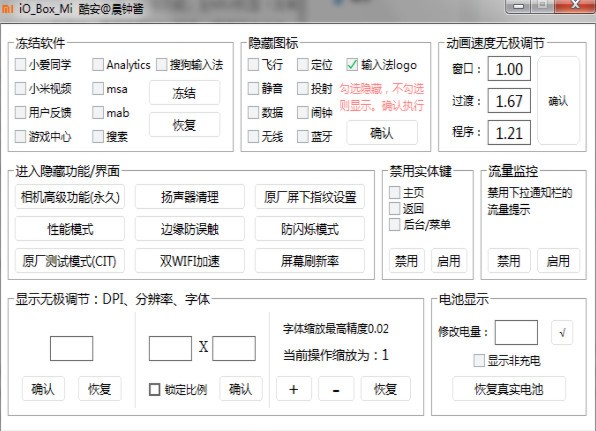Click 确认 in the 隐藏图标 group

coord(382,133)
